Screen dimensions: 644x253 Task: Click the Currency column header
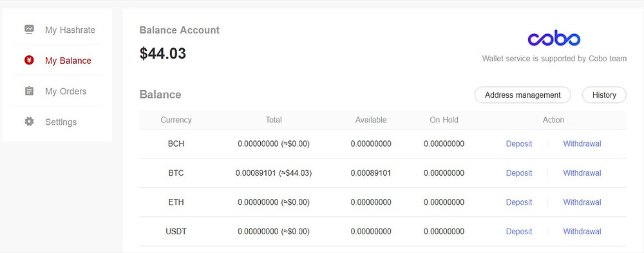click(176, 120)
